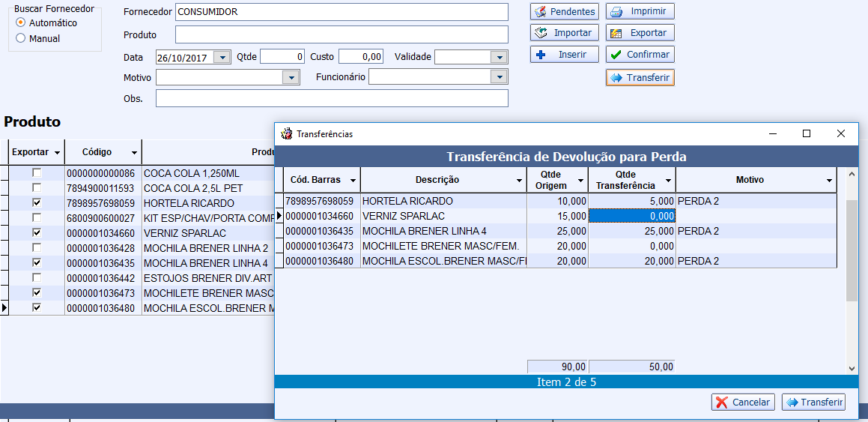Expand the Motivo dropdown in the form
This screenshot has height=422, width=868.
coord(291,77)
